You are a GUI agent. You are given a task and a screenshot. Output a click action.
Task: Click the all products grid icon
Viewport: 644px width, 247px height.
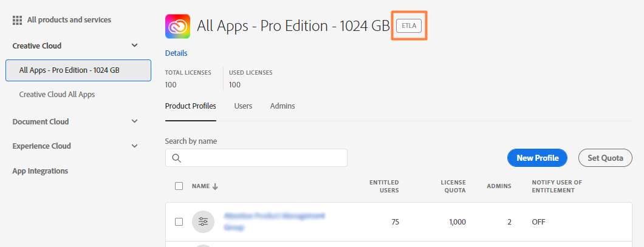[17, 20]
